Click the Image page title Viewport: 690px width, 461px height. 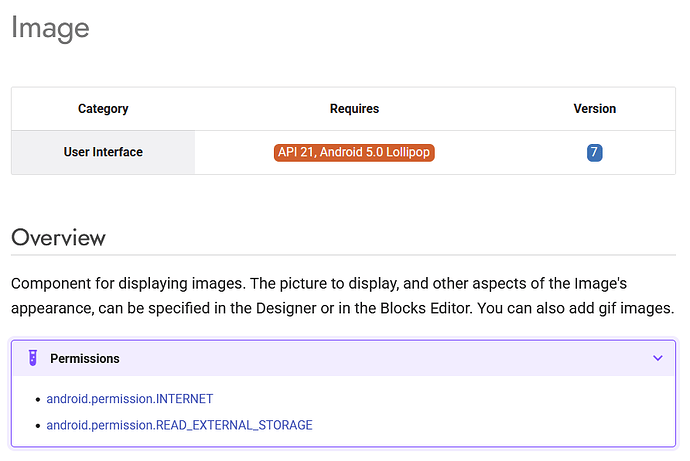[x=50, y=28]
